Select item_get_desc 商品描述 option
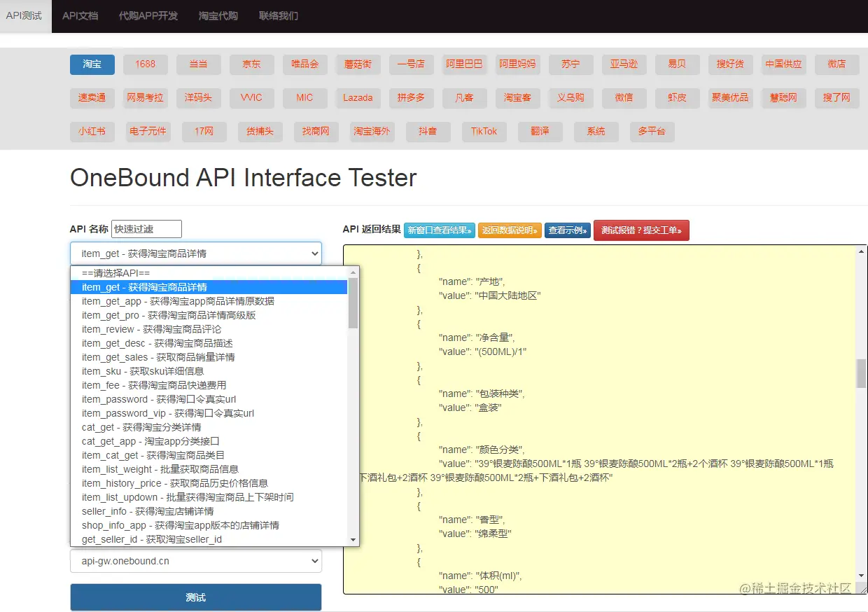This screenshot has width=868, height=612. pos(209,343)
